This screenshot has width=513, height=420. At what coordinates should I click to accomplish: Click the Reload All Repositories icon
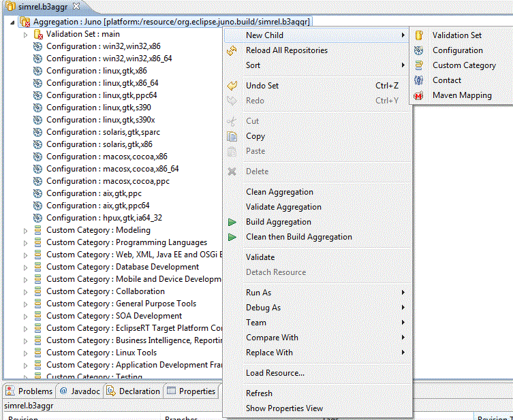[232, 50]
